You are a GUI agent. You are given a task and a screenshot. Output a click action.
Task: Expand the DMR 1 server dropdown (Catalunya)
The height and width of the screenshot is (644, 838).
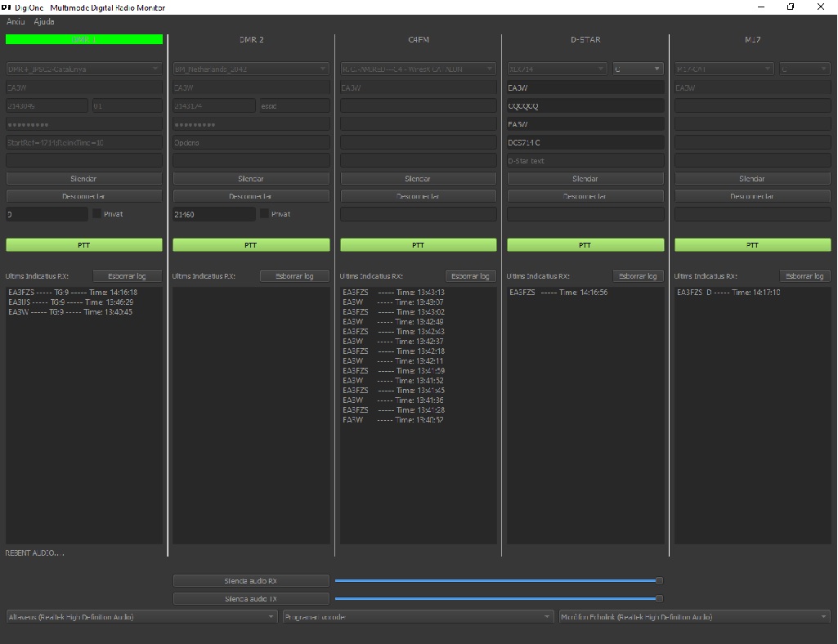(x=84, y=69)
